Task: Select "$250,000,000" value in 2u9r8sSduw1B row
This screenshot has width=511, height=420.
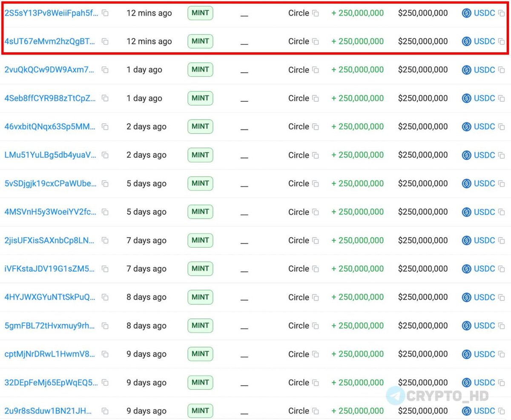Action: pyautogui.click(x=423, y=411)
